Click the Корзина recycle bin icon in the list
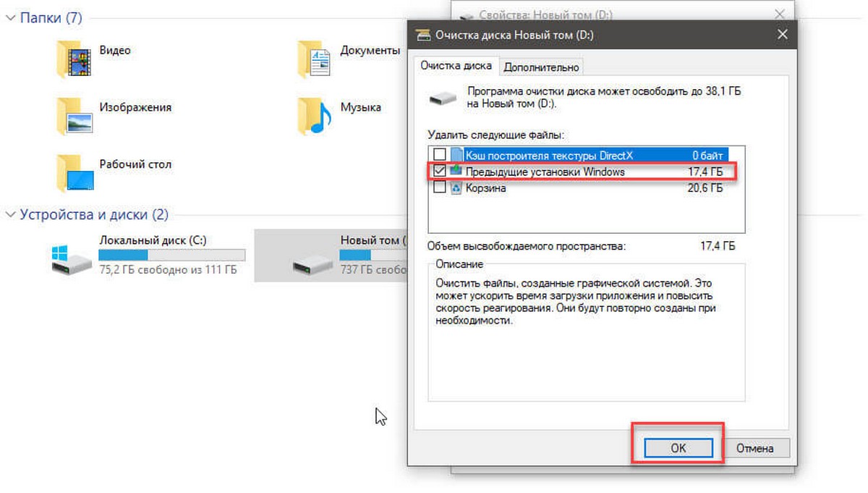This screenshot has width=868, height=493. coord(456,187)
